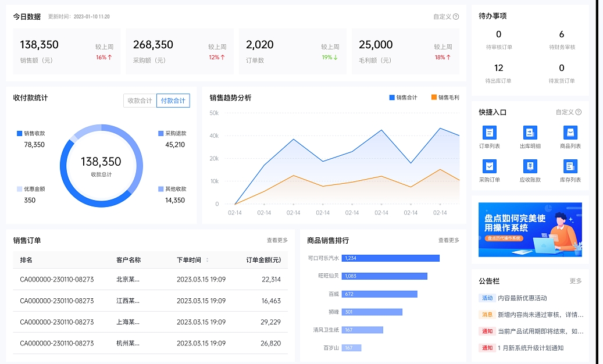Open 更多 in the 公告栏 section

[577, 280]
